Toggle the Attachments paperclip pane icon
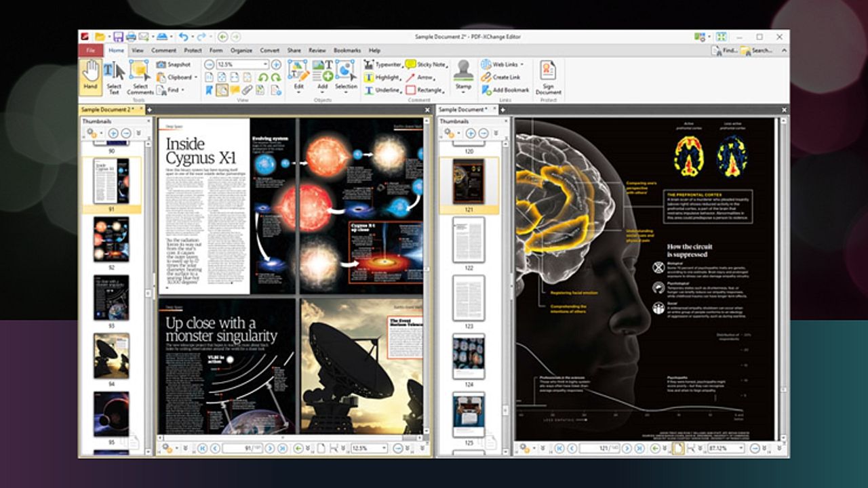 pos(247,89)
